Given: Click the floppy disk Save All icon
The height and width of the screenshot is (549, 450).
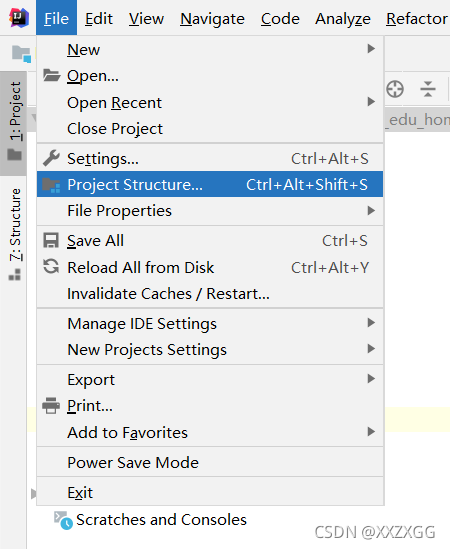Looking at the screenshot, I should click(x=51, y=241).
